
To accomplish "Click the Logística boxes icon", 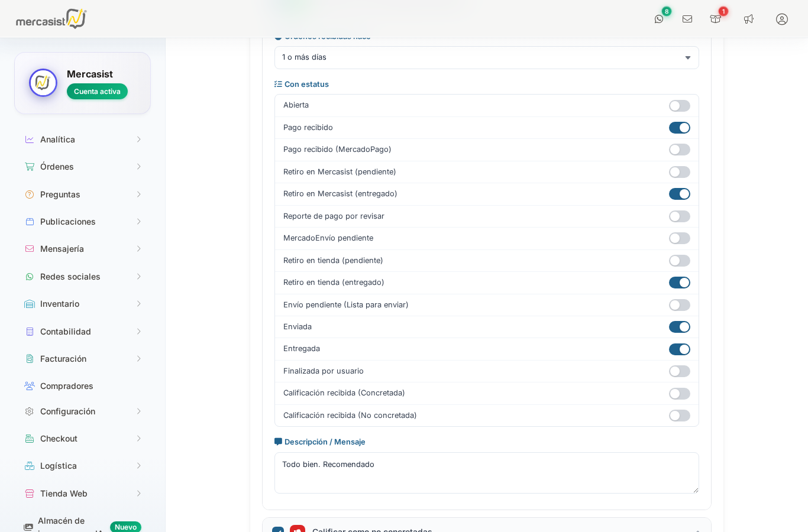I will [x=30, y=466].
